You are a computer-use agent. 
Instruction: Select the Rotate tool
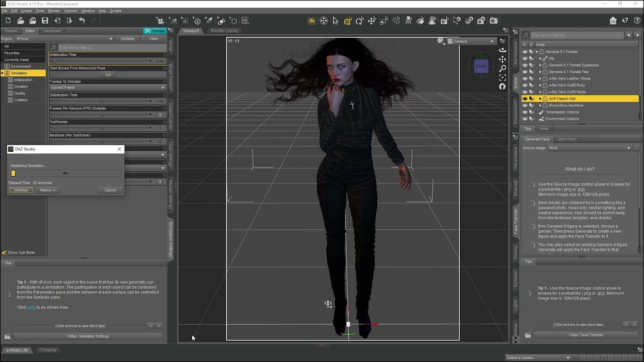click(x=360, y=21)
